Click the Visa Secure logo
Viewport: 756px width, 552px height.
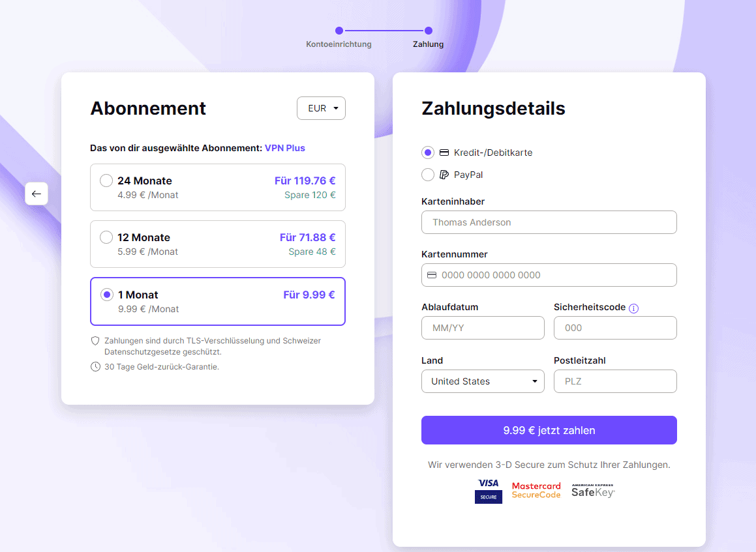click(x=488, y=491)
